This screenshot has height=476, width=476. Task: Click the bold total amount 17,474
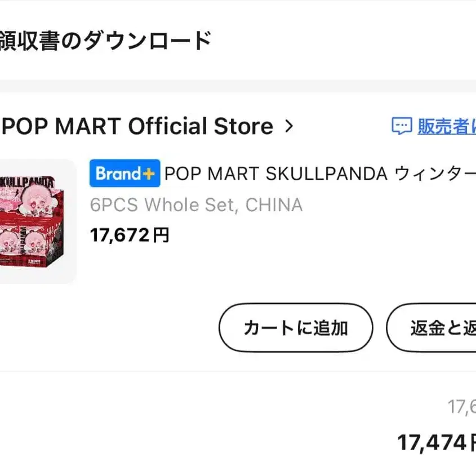point(432,442)
